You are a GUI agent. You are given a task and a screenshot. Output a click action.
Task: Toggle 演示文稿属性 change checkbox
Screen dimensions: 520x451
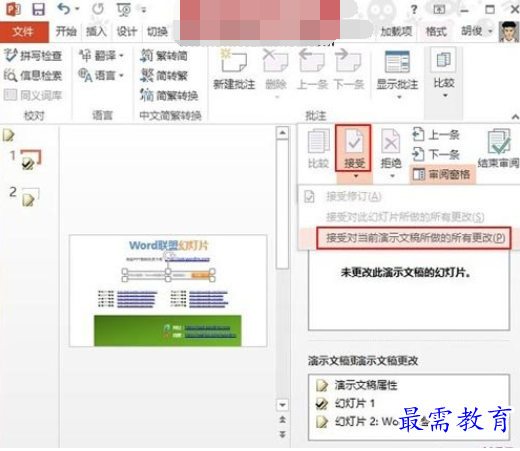(x=322, y=386)
